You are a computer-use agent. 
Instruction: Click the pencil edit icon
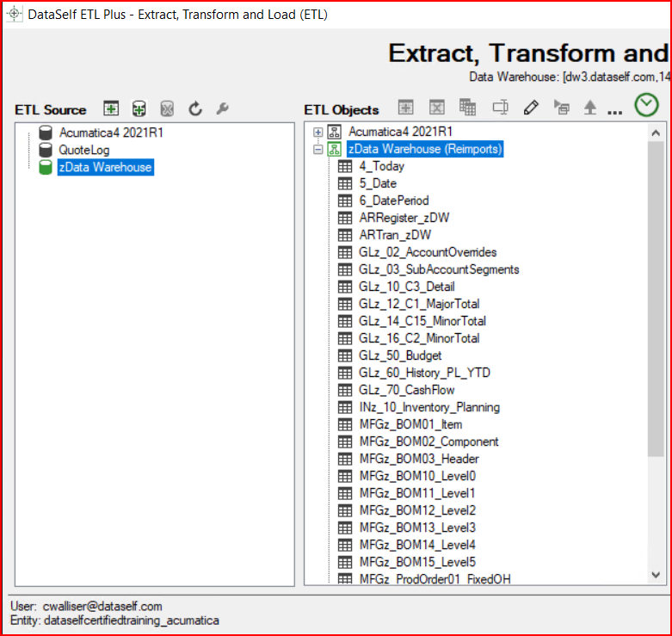(531, 108)
